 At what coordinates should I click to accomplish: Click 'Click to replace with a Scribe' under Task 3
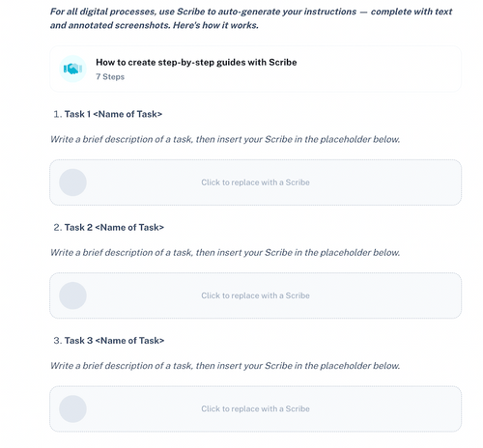(255, 409)
